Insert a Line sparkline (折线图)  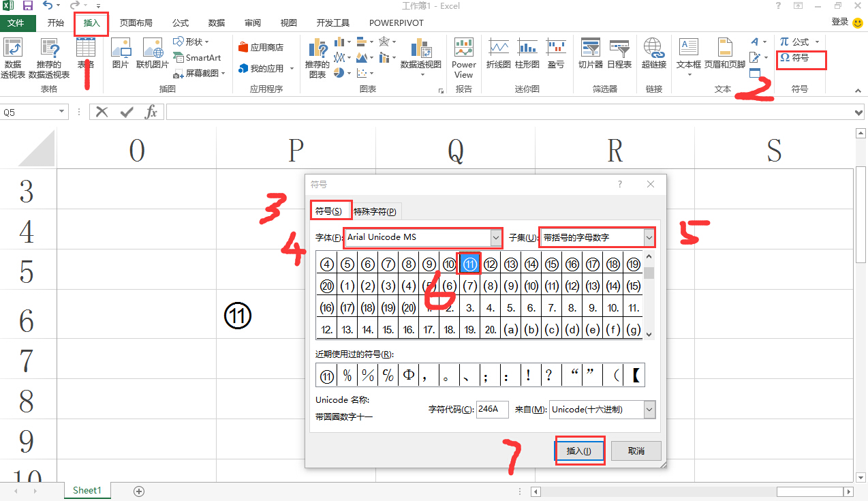click(x=498, y=53)
